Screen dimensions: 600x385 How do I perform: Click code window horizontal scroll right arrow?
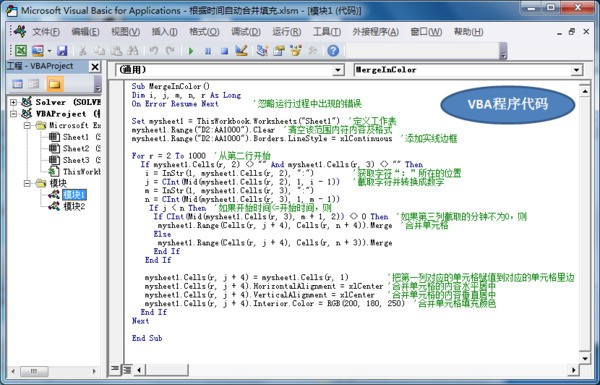pos(574,370)
